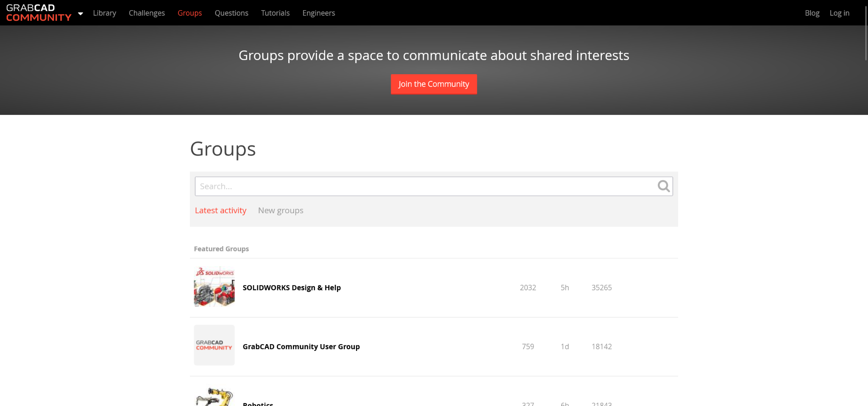Open GrabCAD Community User Group
The image size is (868, 406).
[301, 346]
